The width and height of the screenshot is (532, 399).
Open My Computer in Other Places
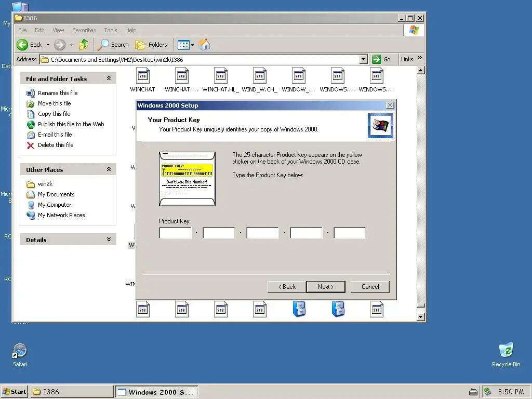[x=55, y=205]
